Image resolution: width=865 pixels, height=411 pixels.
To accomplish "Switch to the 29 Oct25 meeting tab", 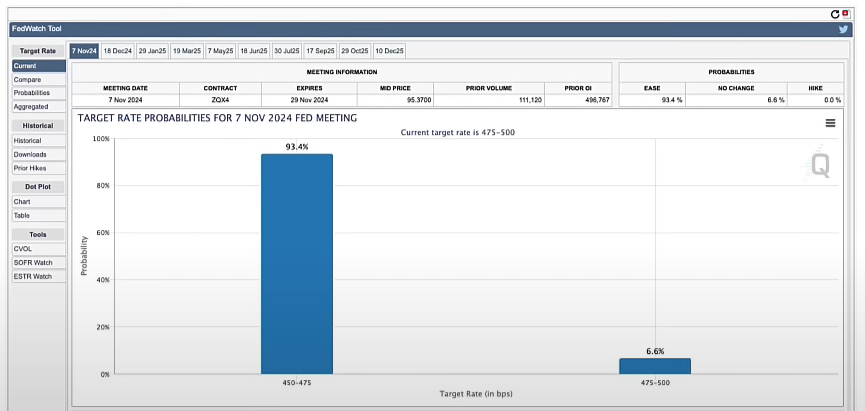I will click(x=355, y=51).
